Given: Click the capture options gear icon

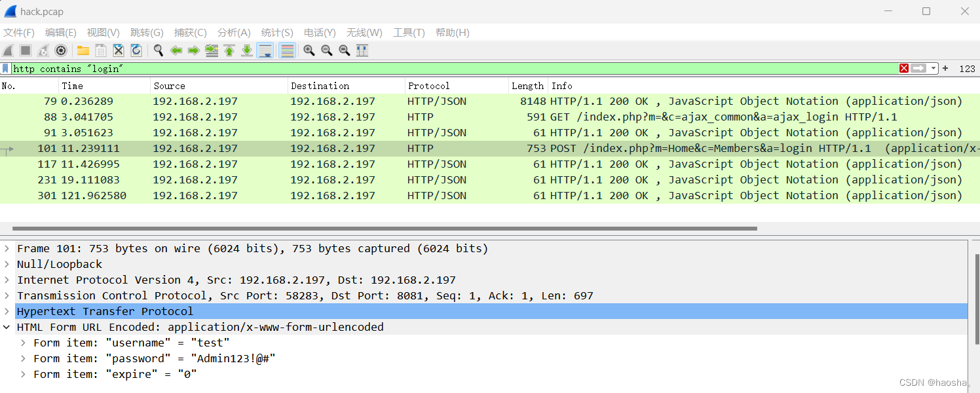Looking at the screenshot, I should tap(61, 50).
